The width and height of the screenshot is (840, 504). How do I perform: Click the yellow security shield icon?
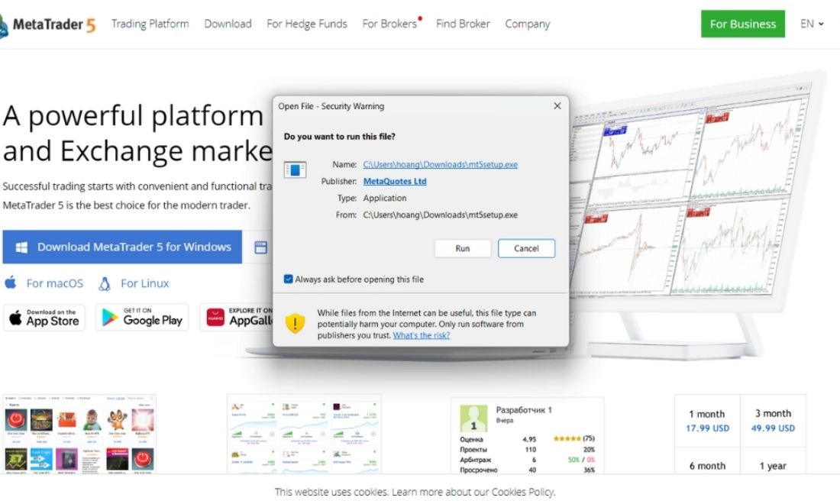tap(295, 323)
